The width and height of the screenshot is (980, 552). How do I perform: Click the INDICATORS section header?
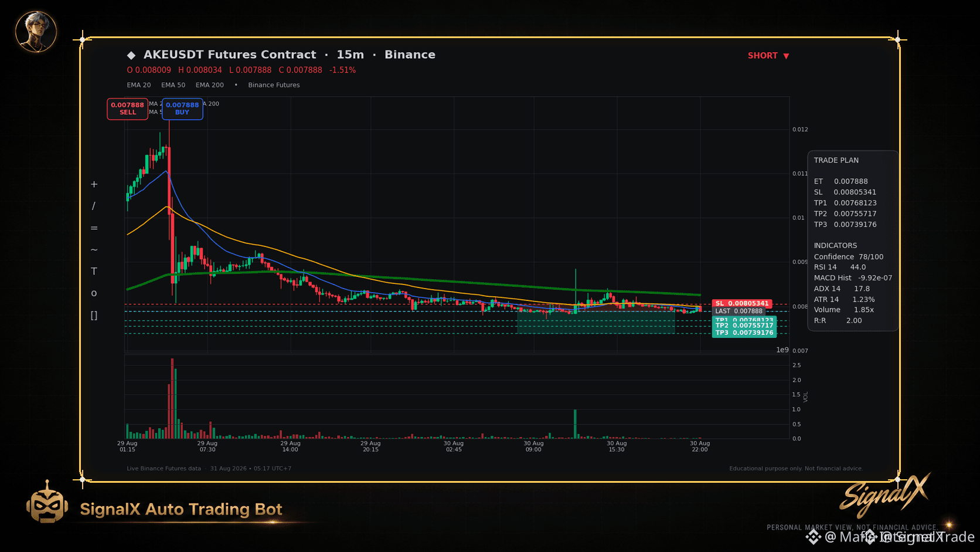(835, 245)
